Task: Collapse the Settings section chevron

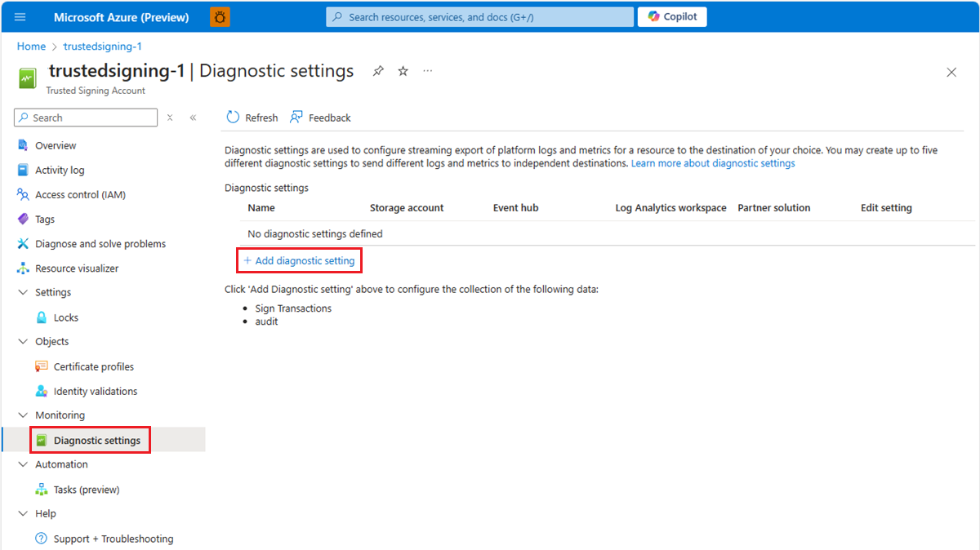Action: tap(23, 292)
